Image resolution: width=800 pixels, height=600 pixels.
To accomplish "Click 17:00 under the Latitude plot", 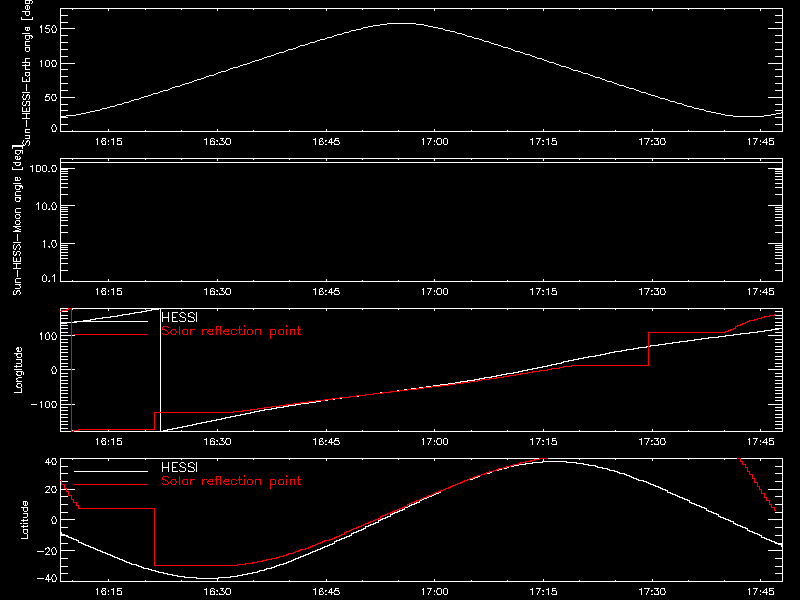I will [435, 591].
